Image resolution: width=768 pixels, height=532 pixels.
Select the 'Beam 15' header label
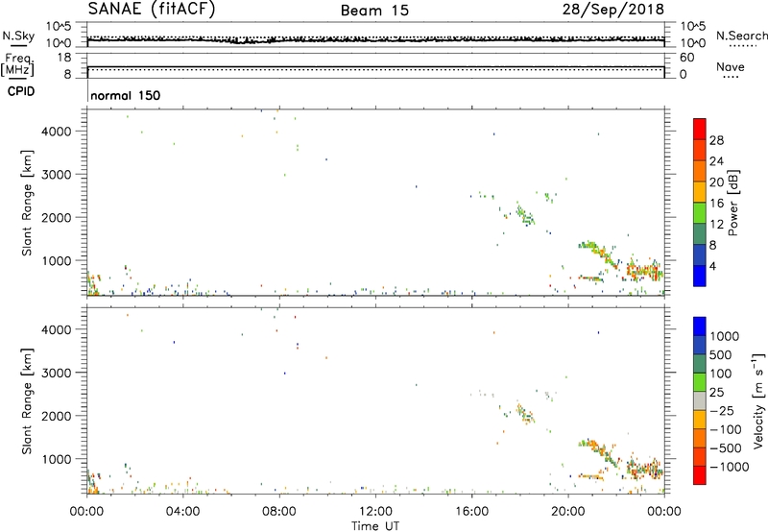pyautogui.click(x=374, y=11)
